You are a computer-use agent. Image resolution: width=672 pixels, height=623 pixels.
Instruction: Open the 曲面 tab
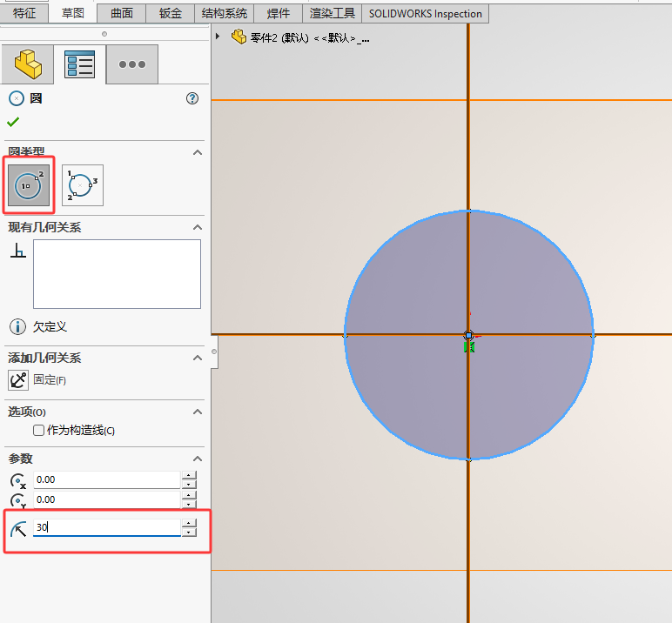(x=122, y=13)
